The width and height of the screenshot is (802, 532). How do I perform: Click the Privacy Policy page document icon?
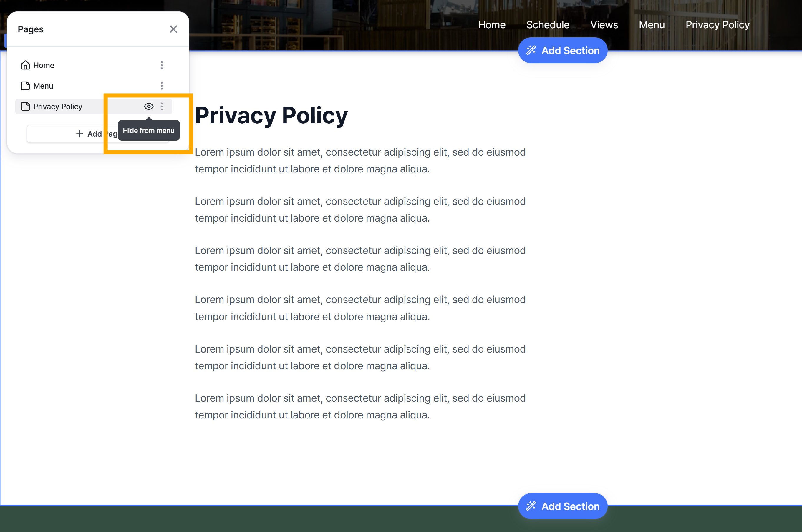coord(25,107)
